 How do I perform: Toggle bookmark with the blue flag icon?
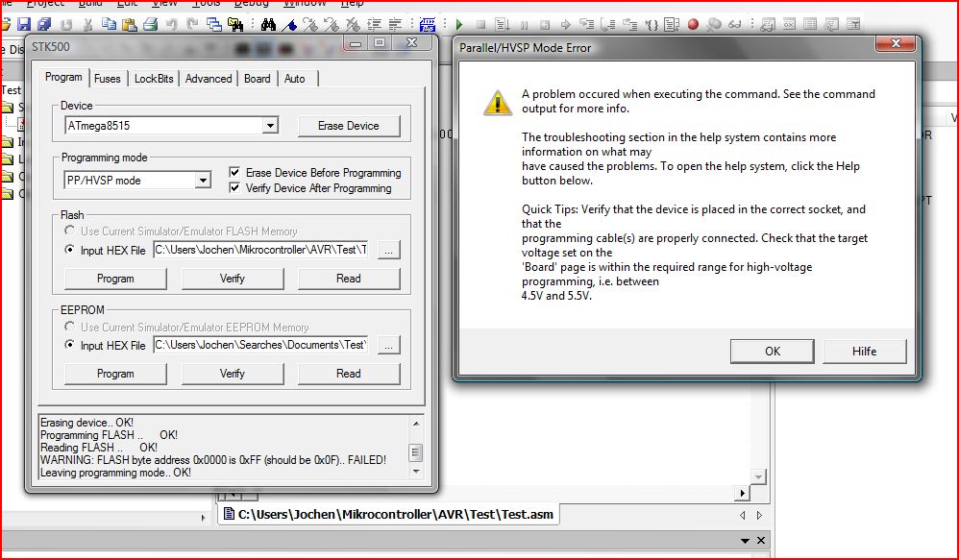pos(289,25)
